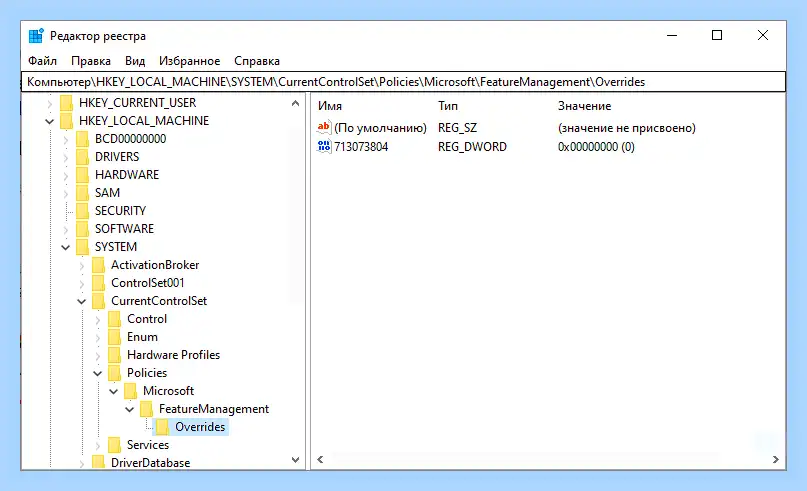
Task: Collapse the Policies node
Action: point(97,374)
